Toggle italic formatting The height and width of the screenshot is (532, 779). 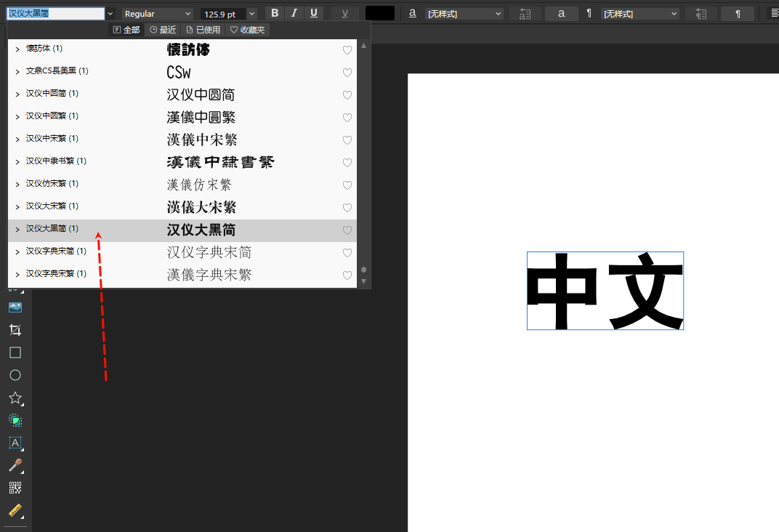pyautogui.click(x=294, y=12)
